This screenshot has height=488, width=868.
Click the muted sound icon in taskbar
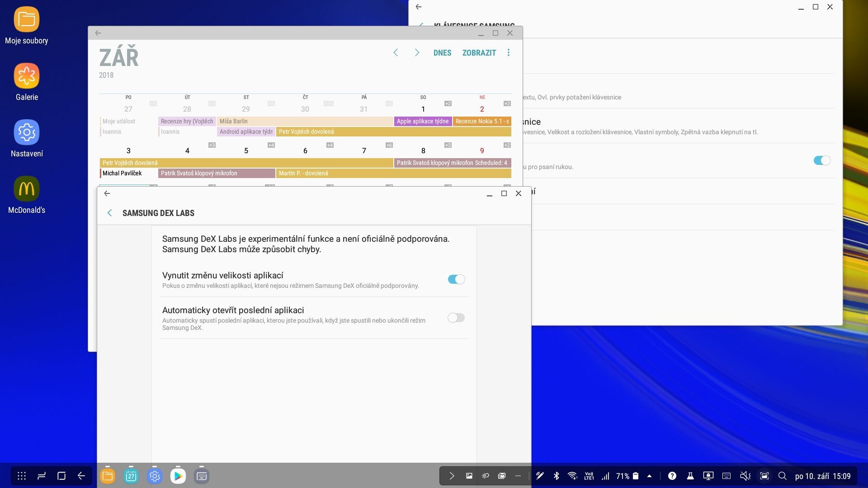pyautogui.click(x=745, y=476)
